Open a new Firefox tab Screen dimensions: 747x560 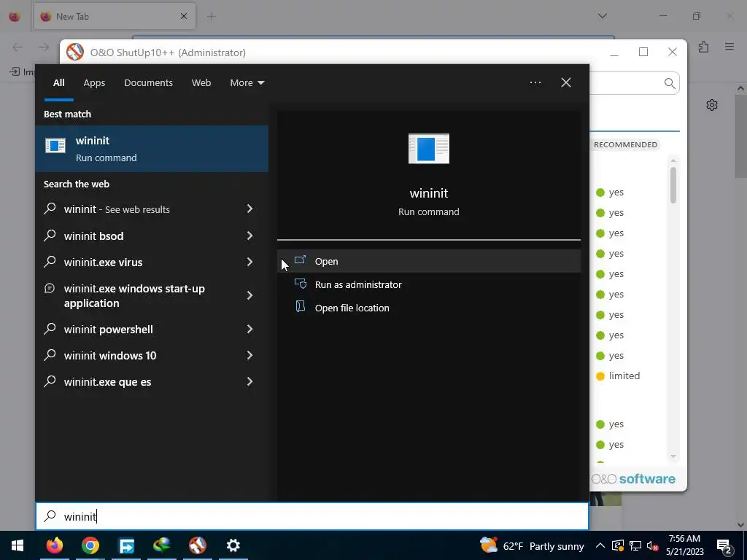click(x=212, y=17)
